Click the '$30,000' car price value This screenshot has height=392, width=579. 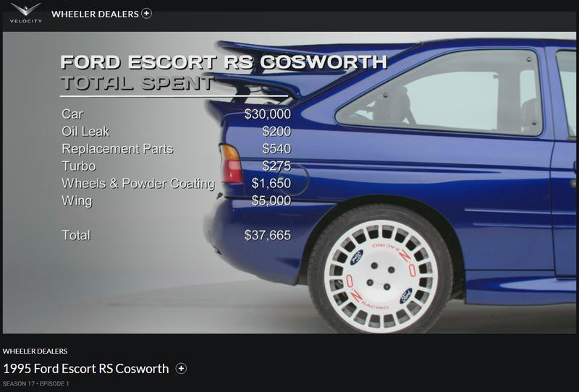pyautogui.click(x=267, y=114)
